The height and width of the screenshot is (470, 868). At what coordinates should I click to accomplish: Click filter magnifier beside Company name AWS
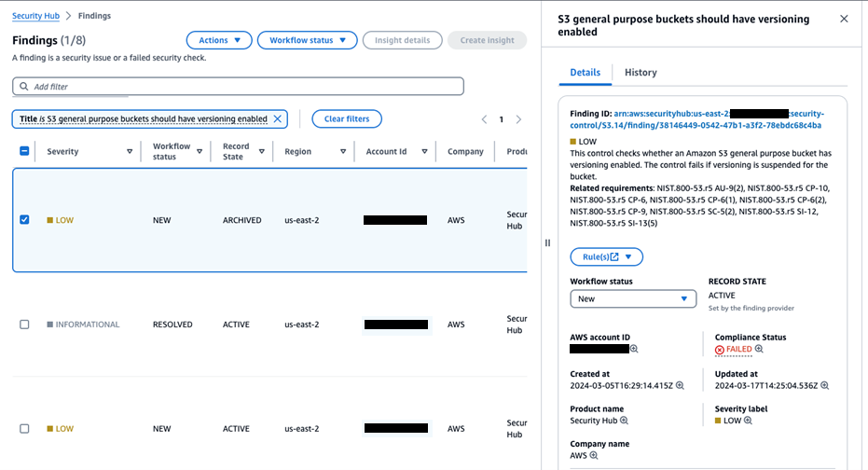[593, 455]
